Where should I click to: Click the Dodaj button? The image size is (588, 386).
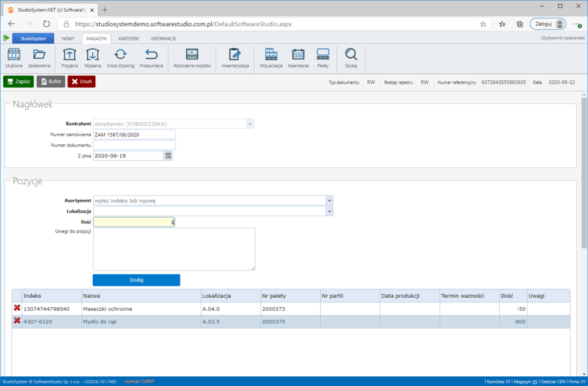[137, 280]
